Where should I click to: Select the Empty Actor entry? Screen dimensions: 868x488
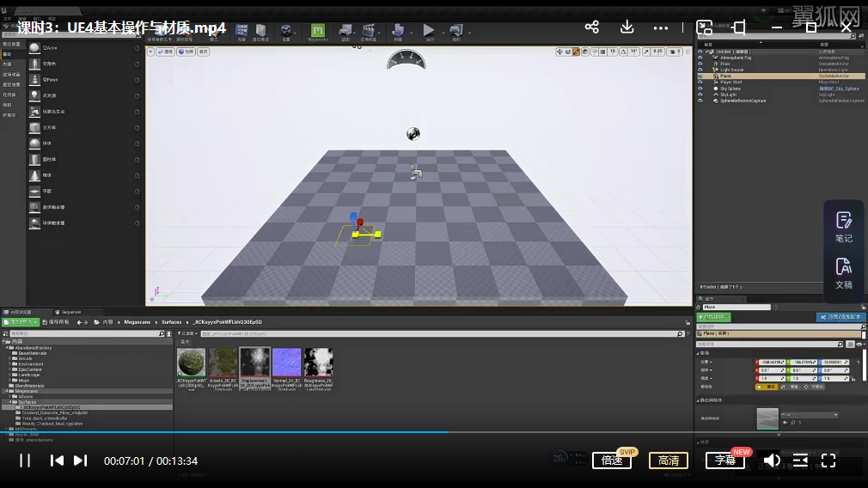coord(84,48)
